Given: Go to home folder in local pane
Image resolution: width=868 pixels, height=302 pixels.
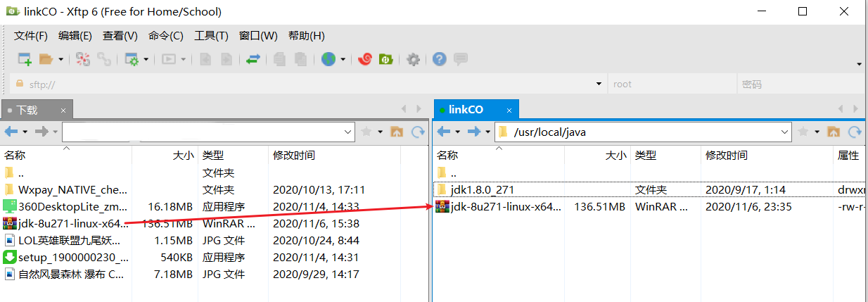Looking at the screenshot, I should point(397,132).
